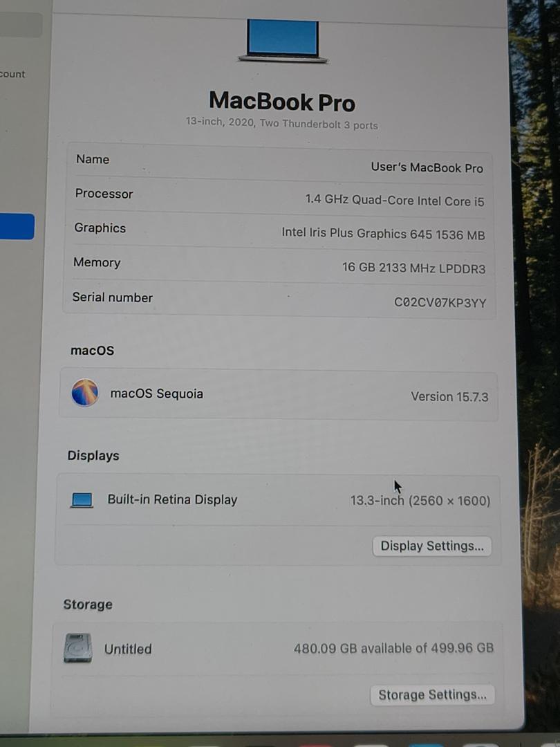Image resolution: width=560 pixels, height=747 pixels.
Task: Open Display Settings
Action: click(x=431, y=546)
